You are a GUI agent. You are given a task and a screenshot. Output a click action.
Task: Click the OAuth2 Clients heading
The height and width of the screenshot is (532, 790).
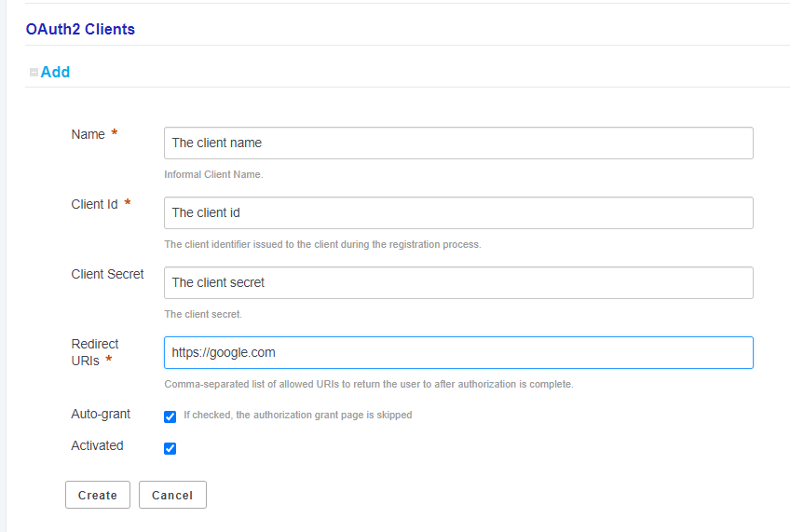tap(80, 29)
